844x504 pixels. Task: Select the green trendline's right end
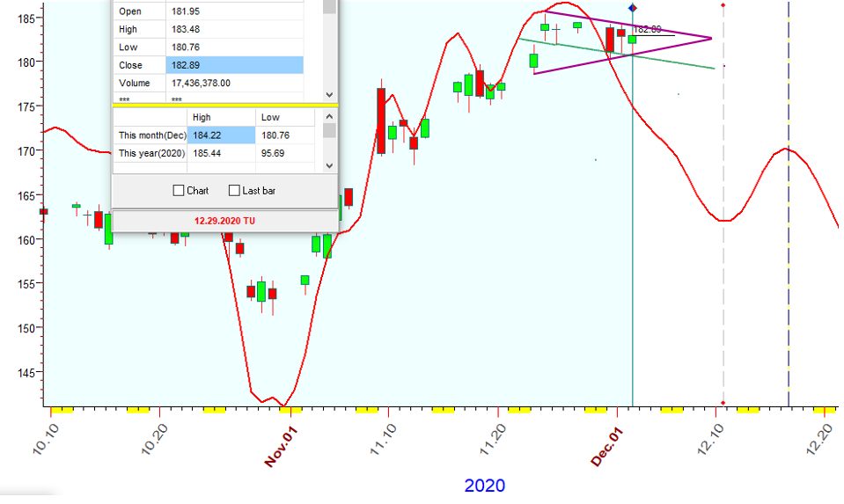click(713, 68)
